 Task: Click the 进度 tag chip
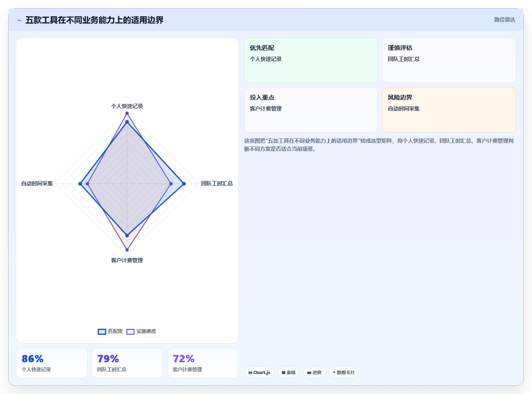click(314, 372)
